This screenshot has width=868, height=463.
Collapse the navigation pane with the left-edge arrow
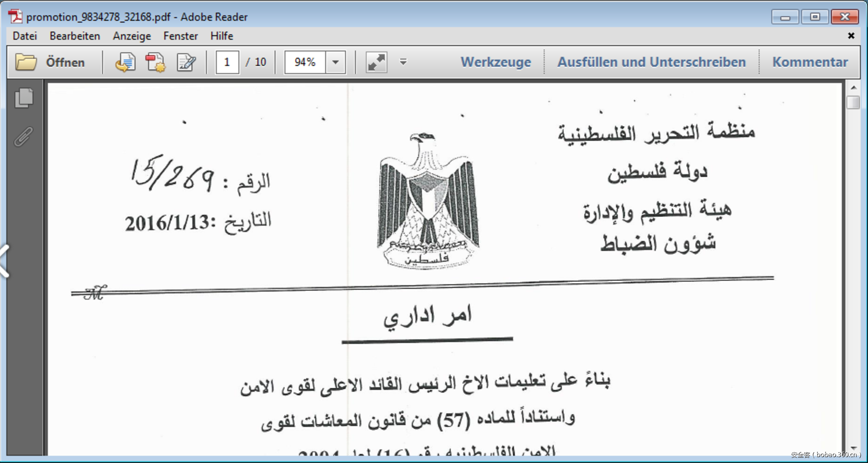point(4,258)
